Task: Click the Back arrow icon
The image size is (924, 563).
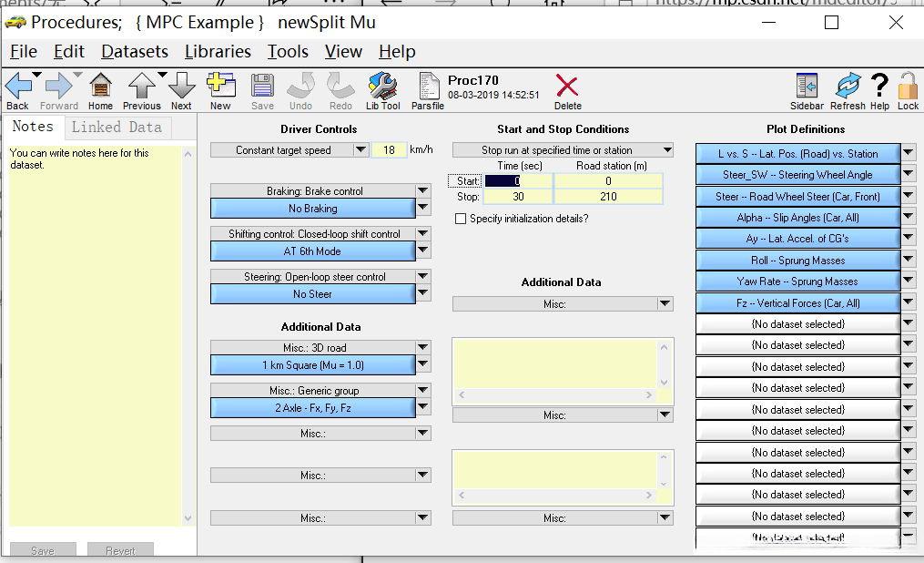Action: click(17, 87)
